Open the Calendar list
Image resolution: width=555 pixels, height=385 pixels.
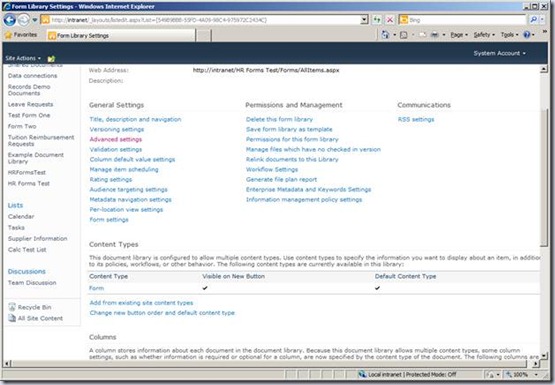tap(21, 216)
